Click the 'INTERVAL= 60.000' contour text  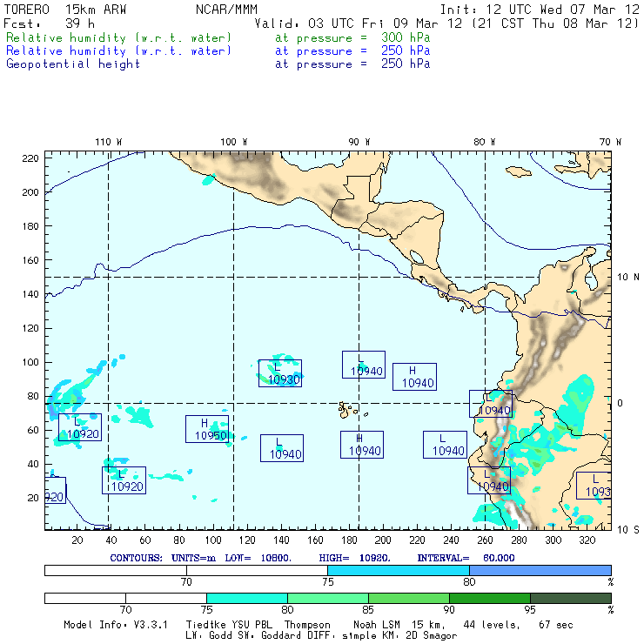(x=466, y=558)
